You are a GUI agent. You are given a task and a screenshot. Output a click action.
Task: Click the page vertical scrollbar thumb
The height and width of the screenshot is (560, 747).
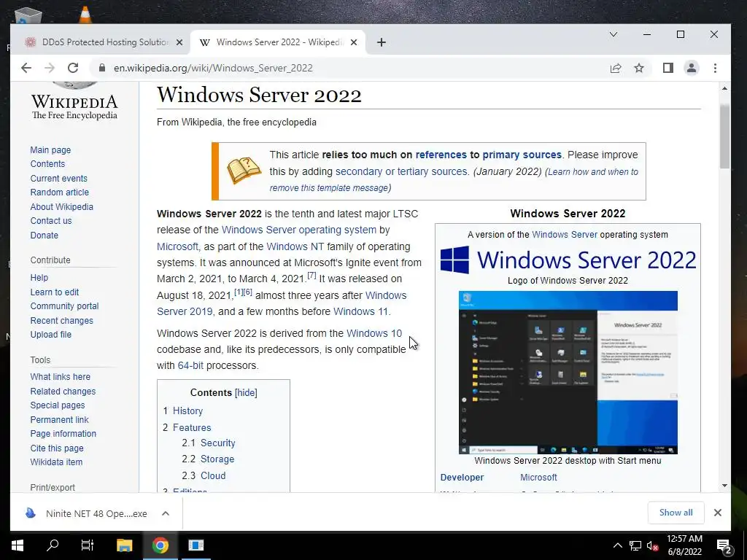click(724, 136)
